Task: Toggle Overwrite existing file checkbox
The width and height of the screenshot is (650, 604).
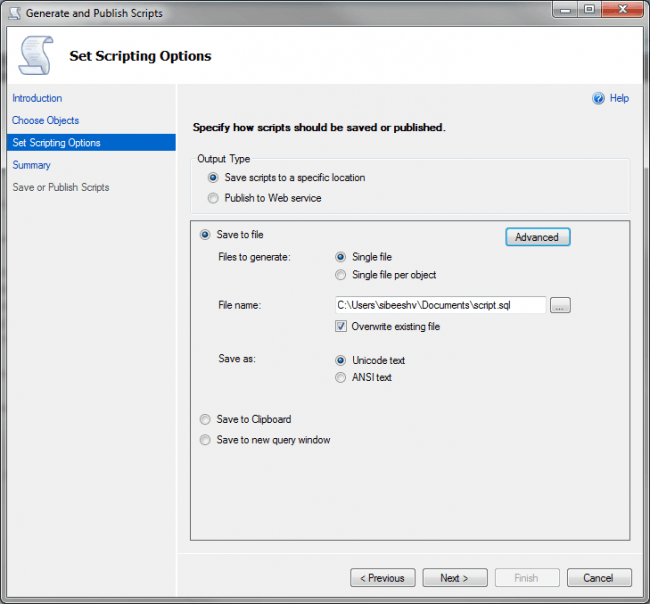Action: [342, 326]
